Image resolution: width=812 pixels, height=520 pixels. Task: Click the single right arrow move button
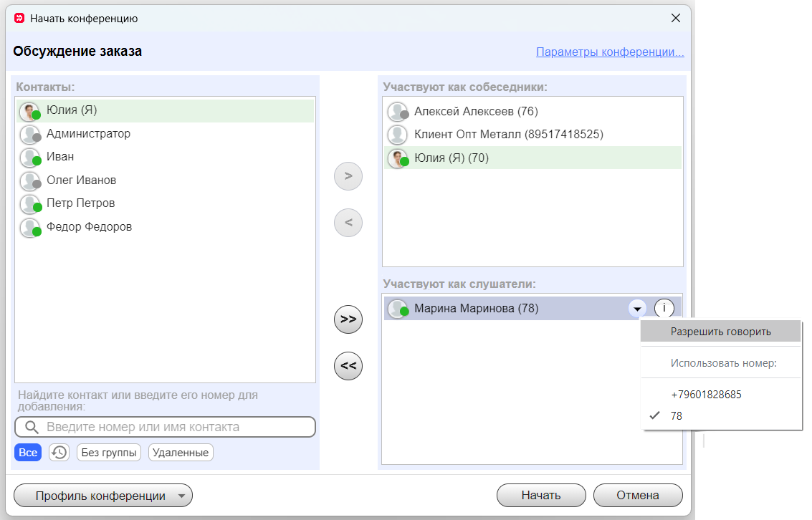pos(348,176)
